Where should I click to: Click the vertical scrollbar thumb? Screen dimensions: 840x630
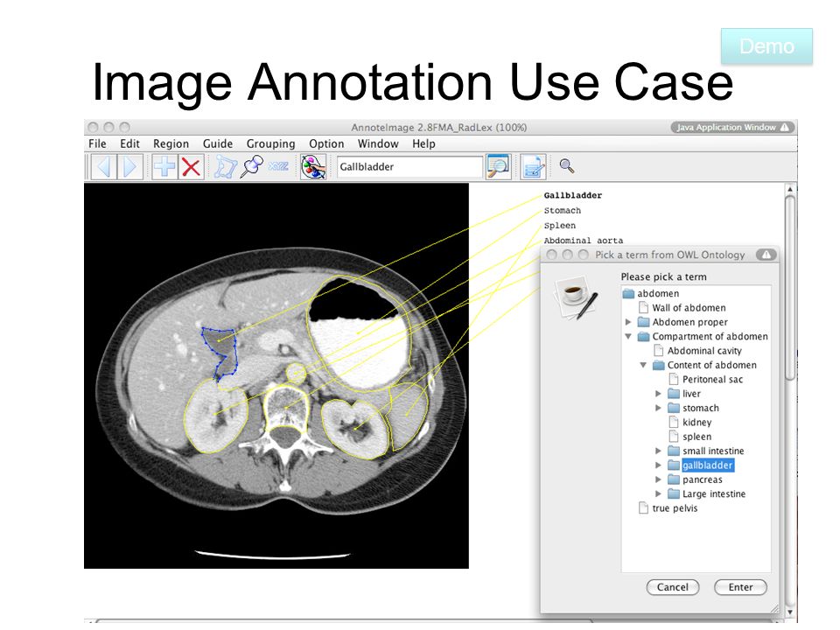789,288
